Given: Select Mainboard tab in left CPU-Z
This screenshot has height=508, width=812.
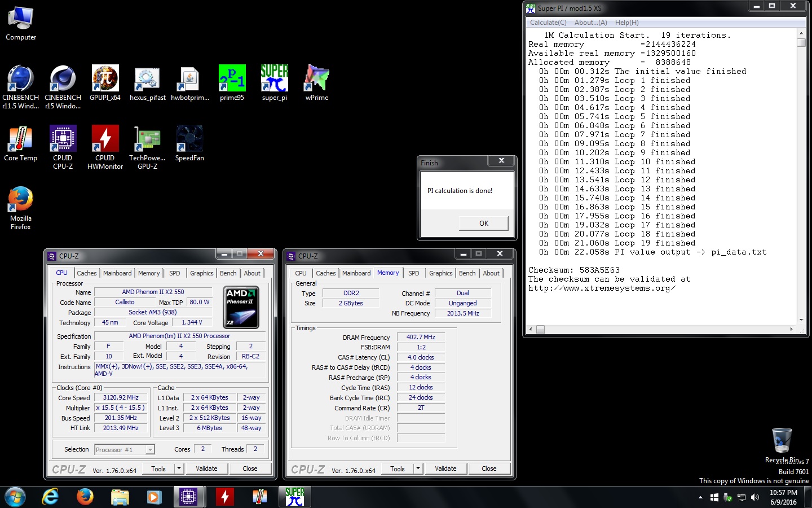Looking at the screenshot, I should click(117, 273).
